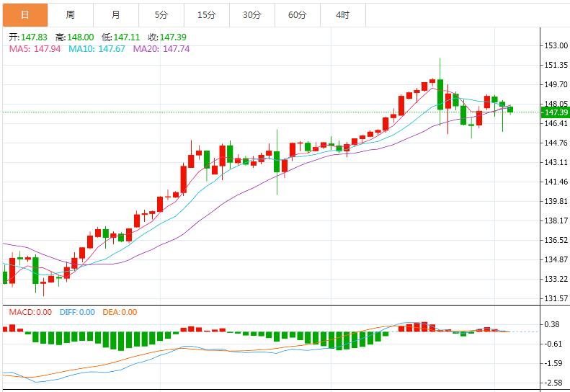Switch to the 周 weekly tab
The height and width of the screenshot is (392, 570).
pos(71,15)
